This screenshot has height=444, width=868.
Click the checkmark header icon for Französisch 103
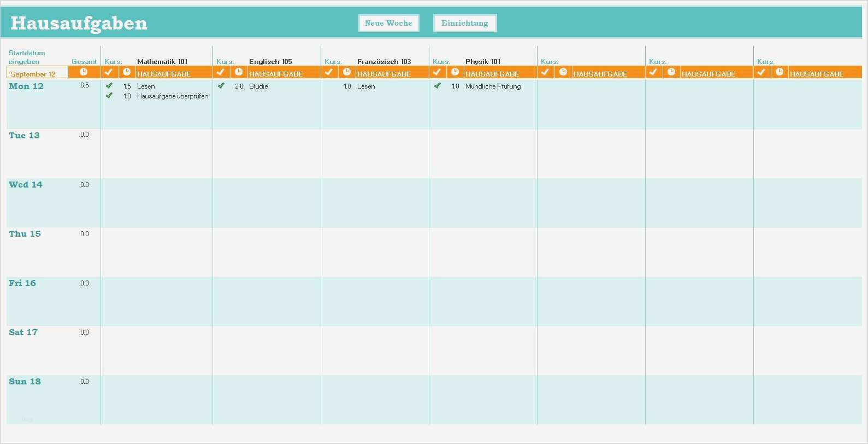pos(329,72)
